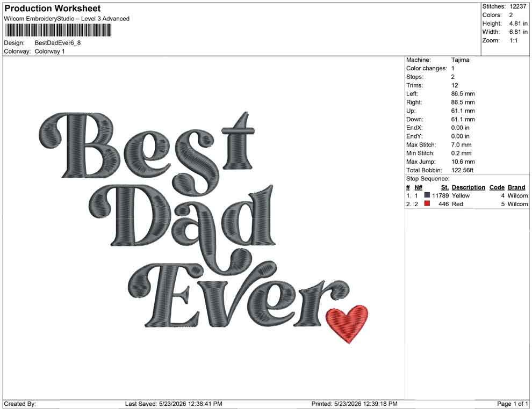Click the Color changes value 1
The height and width of the screenshot is (409, 532).
[x=453, y=69]
